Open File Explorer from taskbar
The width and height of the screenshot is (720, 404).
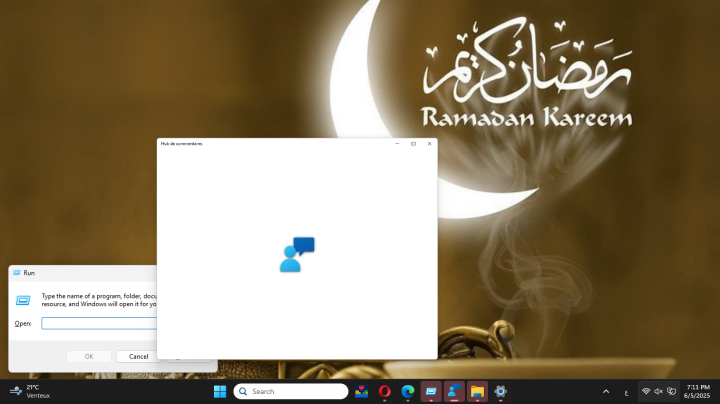pyautogui.click(x=477, y=391)
